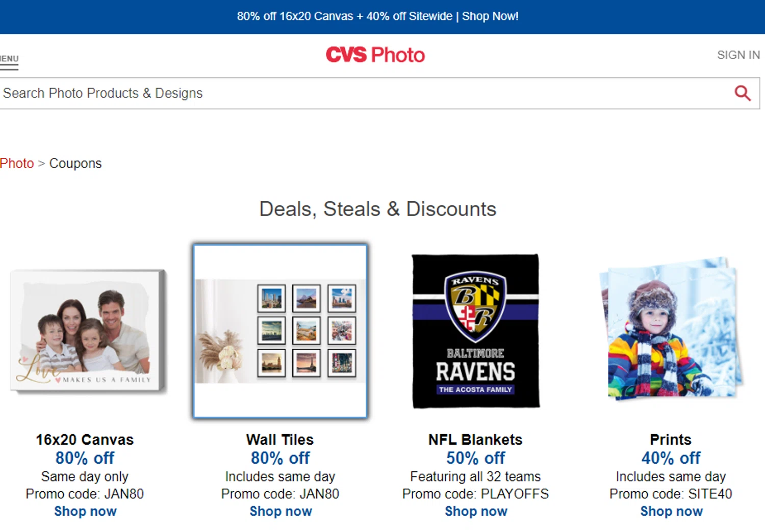
Task: Open the 16x20 Canvas title link
Action: tap(85, 440)
